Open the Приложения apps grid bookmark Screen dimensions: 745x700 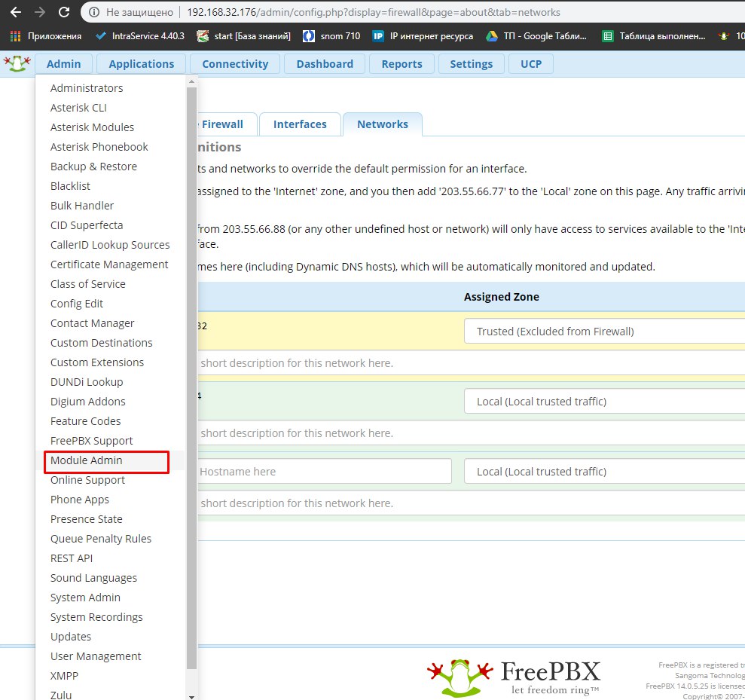tap(46, 36)
